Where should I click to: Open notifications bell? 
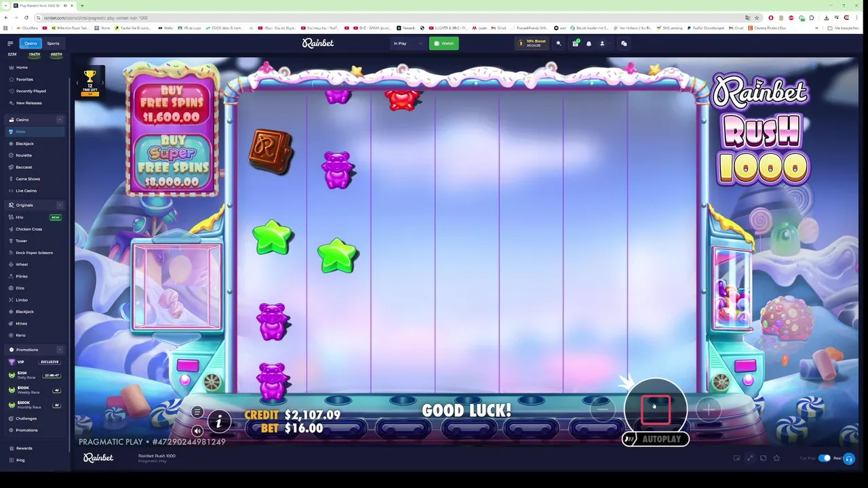click(x=589, y=43)
